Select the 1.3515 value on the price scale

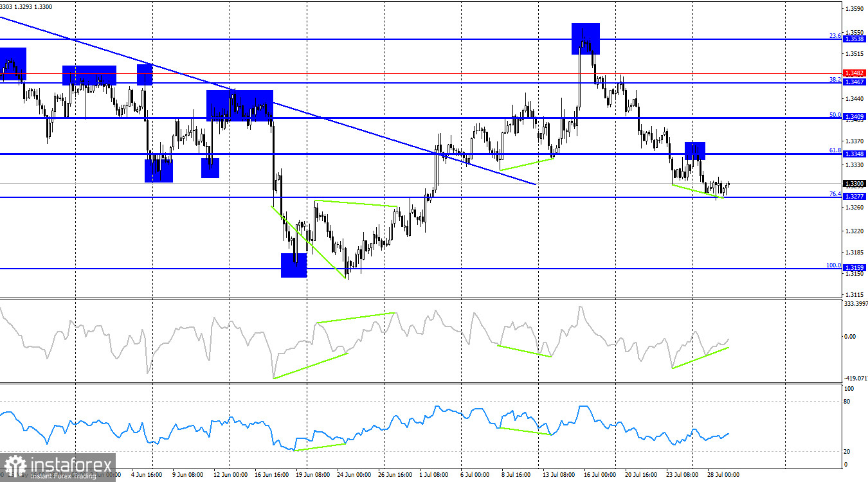point(854,54)
